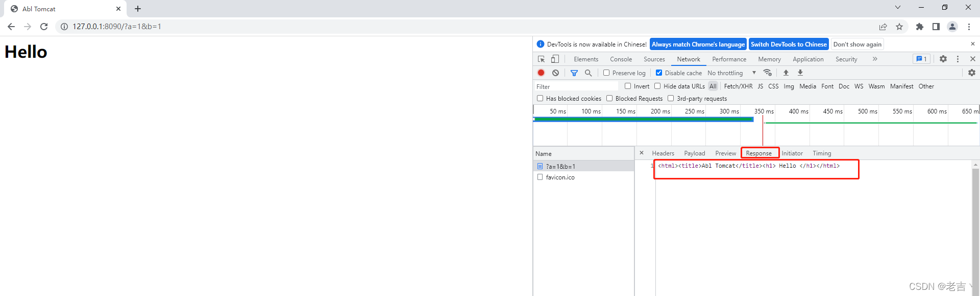Show the Initiator tab
The width and height of the screenshot is (980, 296).
pos(792,153)
